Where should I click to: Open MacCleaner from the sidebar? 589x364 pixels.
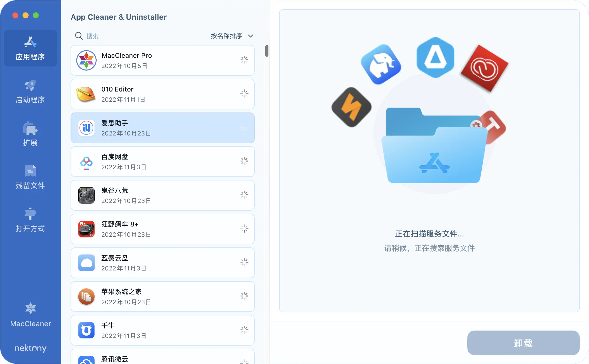30,315
